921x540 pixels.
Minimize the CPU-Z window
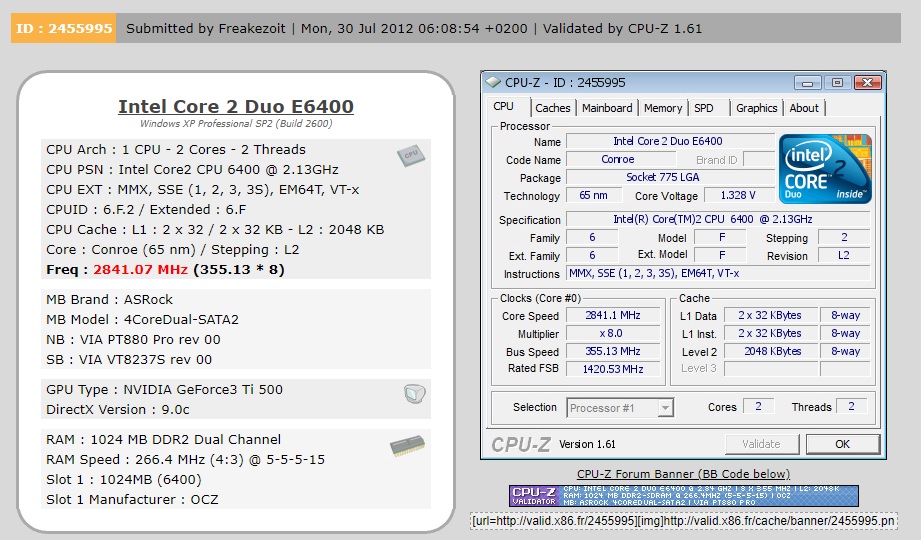[x=807, y=83]
